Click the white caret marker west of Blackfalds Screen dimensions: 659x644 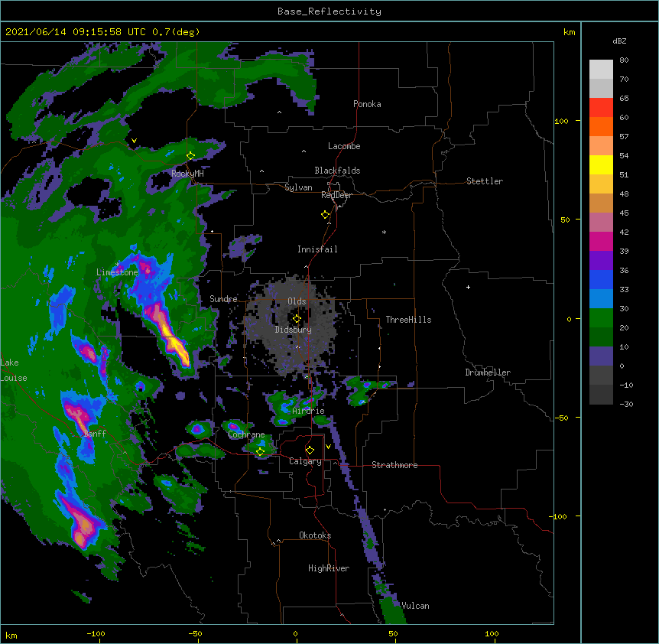click(261, 171)
